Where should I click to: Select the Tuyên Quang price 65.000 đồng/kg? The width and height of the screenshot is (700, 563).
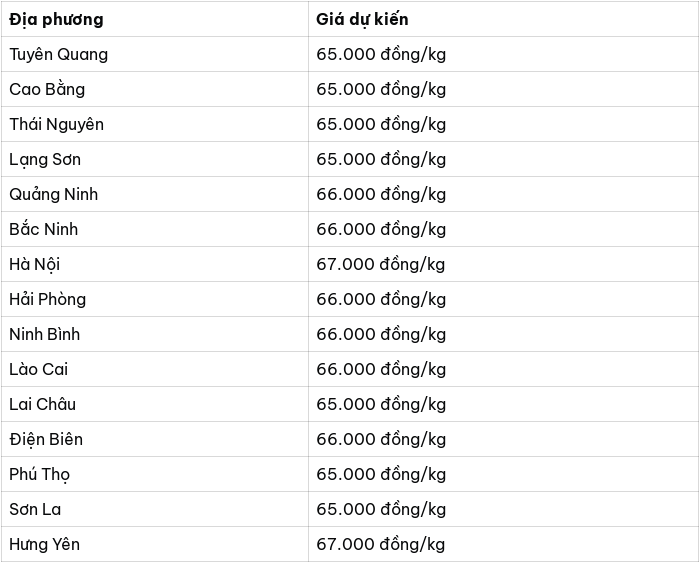point(381,54)
